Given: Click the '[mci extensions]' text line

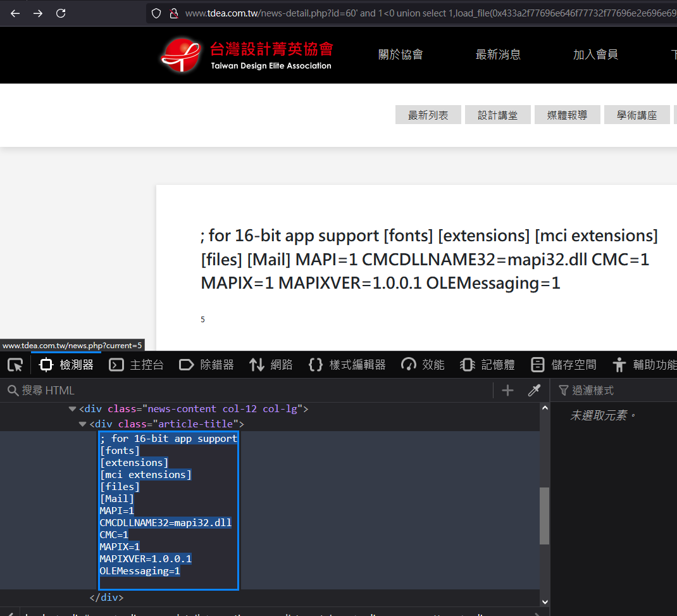Looking at the screenshot, I should 146,475.
